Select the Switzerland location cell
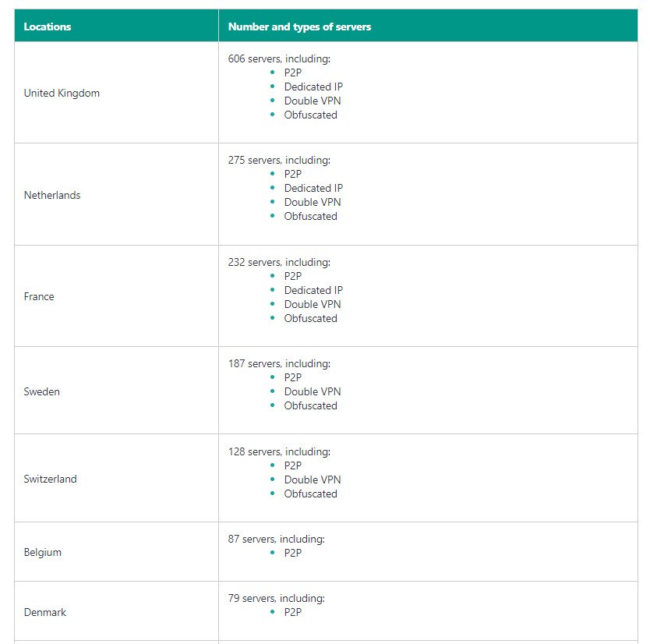650x644 pixels. point(51,479)
